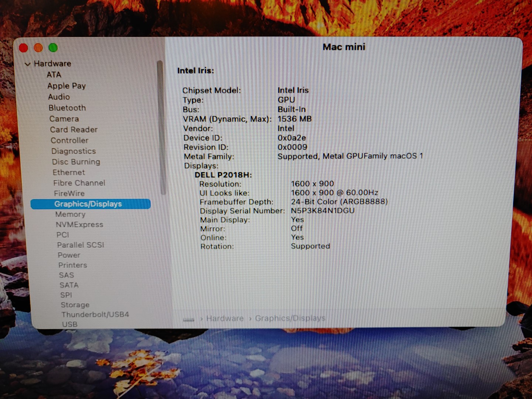Select Disc Burning in sidebar

pyautogui.click(x=76, y=162)
